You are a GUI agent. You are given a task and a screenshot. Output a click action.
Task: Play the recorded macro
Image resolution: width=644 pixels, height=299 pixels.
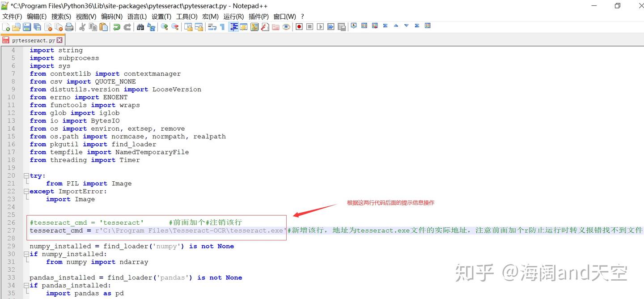pyautogui.click(x=320, y=26)
